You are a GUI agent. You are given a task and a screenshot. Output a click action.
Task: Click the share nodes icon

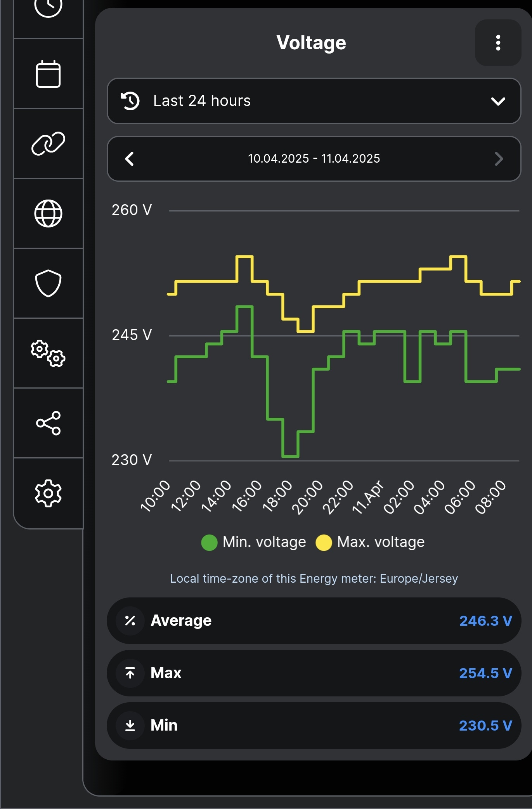click(48, 423)
